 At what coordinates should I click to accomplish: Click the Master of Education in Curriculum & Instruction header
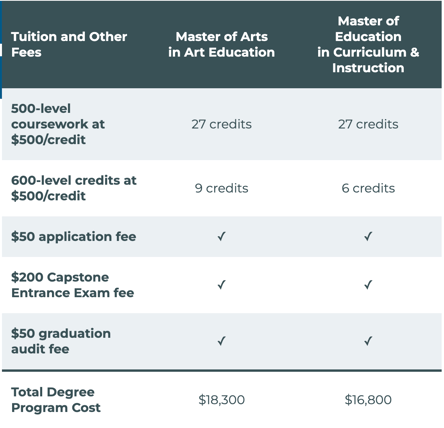tap(368, 44)
